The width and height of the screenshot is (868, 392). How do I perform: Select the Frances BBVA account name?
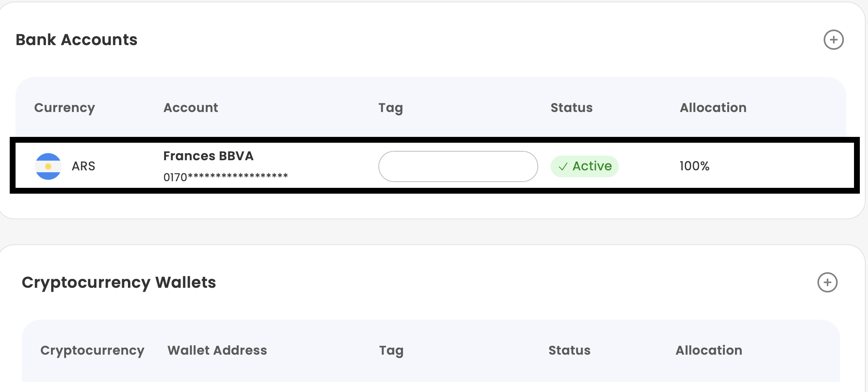pos(208,156)
